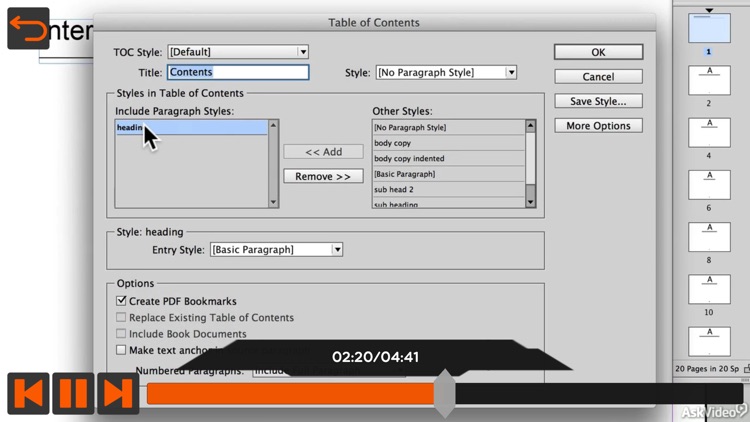750x422 pixels.
Task: Toggle Create PDF Bookmarks checkbox
Action: (121, 301)
